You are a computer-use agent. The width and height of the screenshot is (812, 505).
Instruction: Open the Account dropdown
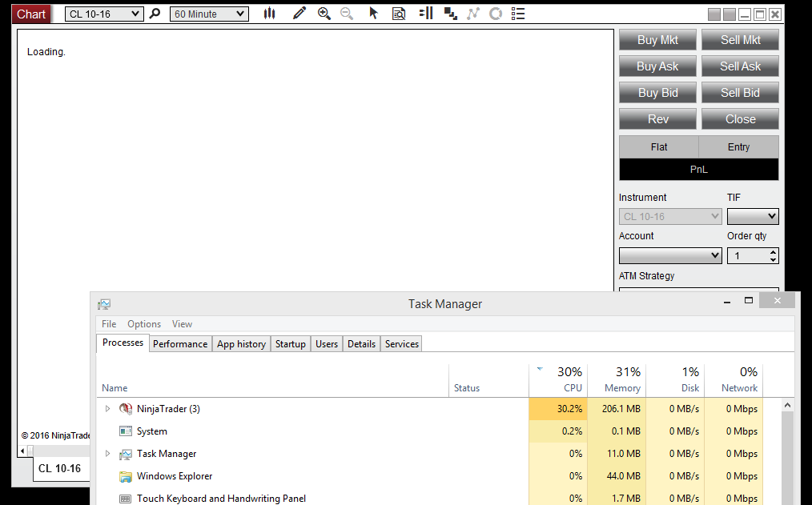pos(670,255)
